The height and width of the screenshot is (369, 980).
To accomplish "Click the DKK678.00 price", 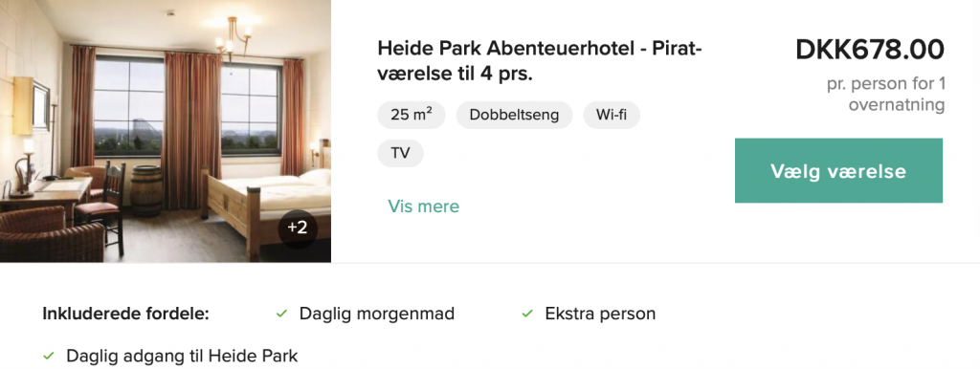I will (x=869, y=50).
